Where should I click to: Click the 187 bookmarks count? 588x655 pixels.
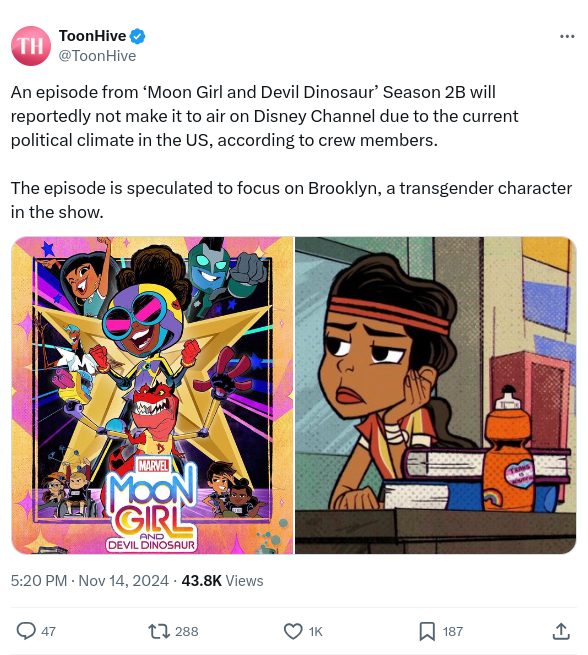tap(453, 631)
